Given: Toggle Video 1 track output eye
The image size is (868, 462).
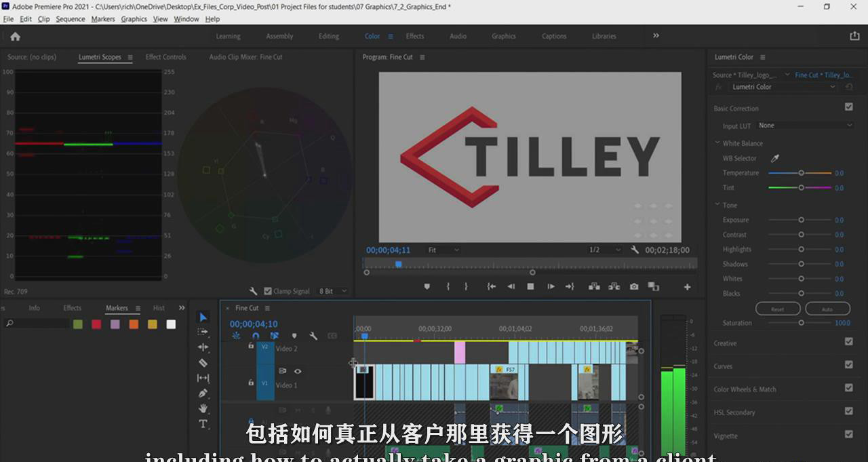Looking at the screenshot, I should pyautogui.click(x=297, y=371).
